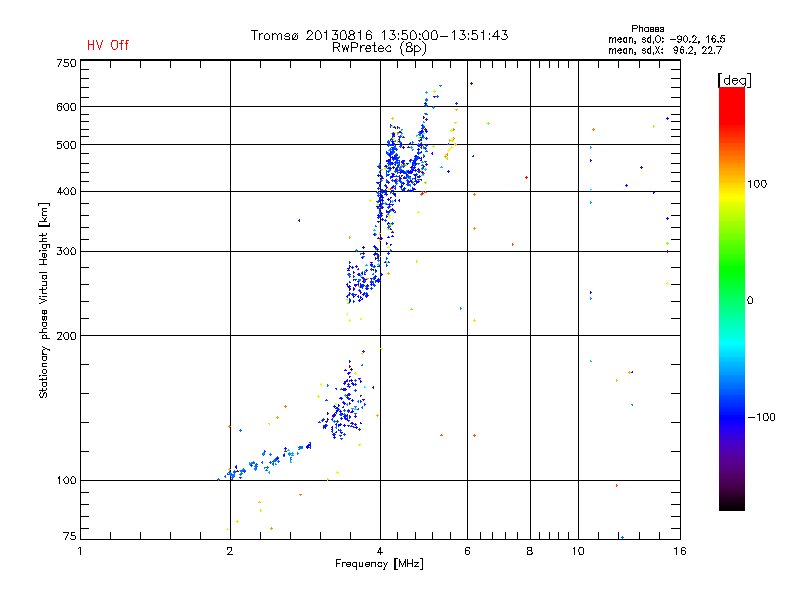Click the phase colorbar gradient

(732, 298)
